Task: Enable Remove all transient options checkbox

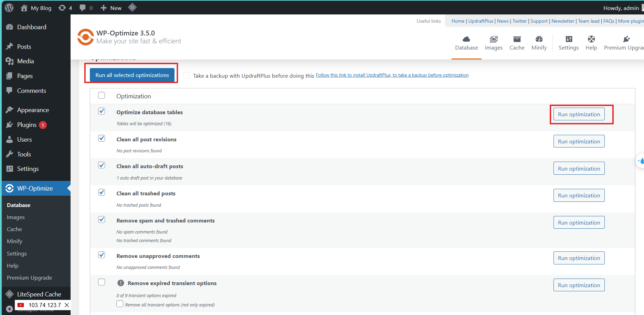Action: click(120, 304)
